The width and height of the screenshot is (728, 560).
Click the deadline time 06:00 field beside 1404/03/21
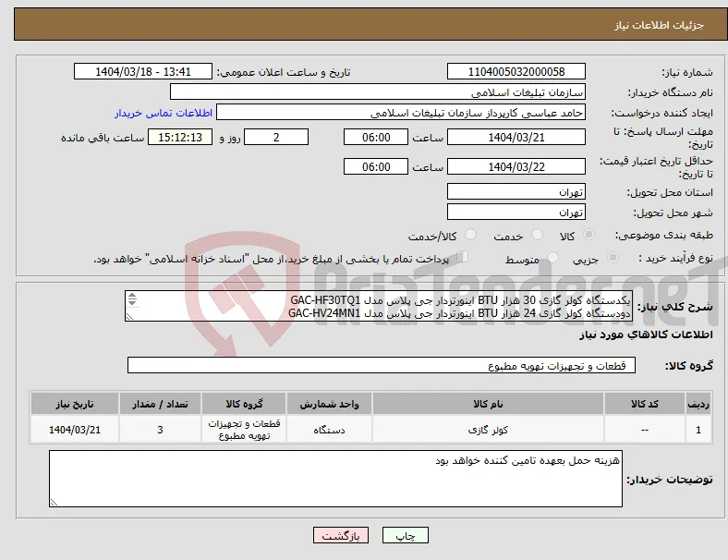376,138
